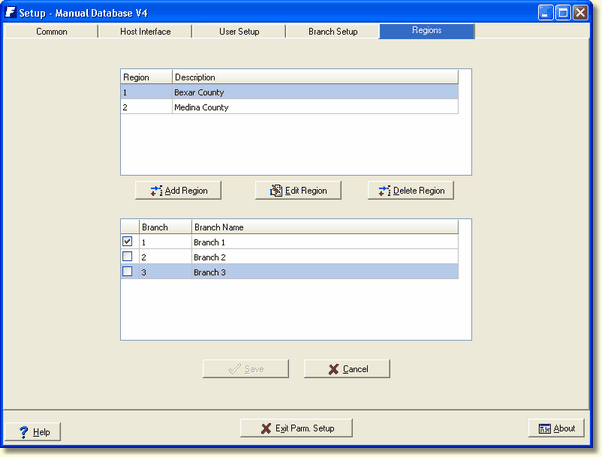Click the Branch Name column header
Screen dimensions: 602x457
(324, 227)
